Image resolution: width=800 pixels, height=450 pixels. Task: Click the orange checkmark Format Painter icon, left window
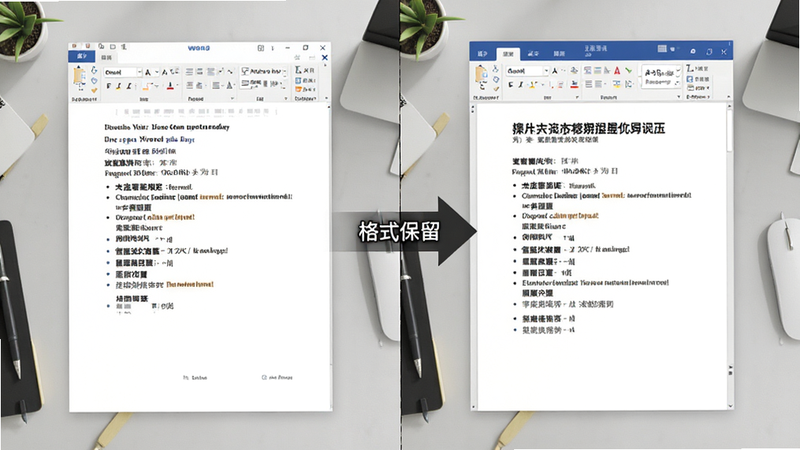click(94, 90)
